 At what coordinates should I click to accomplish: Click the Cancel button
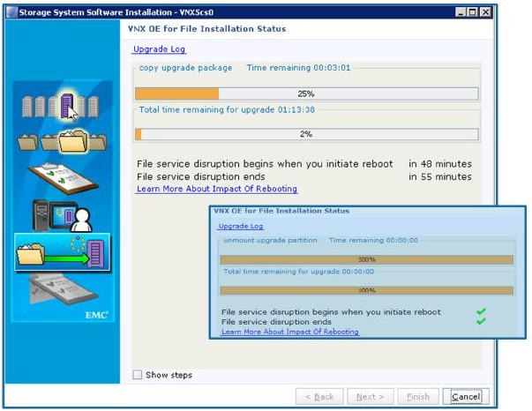coord(466,396)
